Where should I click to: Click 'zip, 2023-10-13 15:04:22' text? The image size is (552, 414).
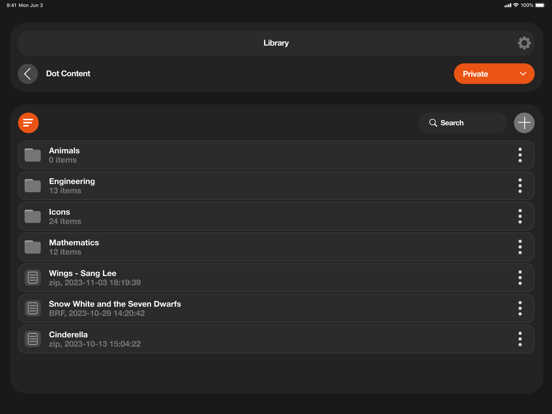[95, 344]
